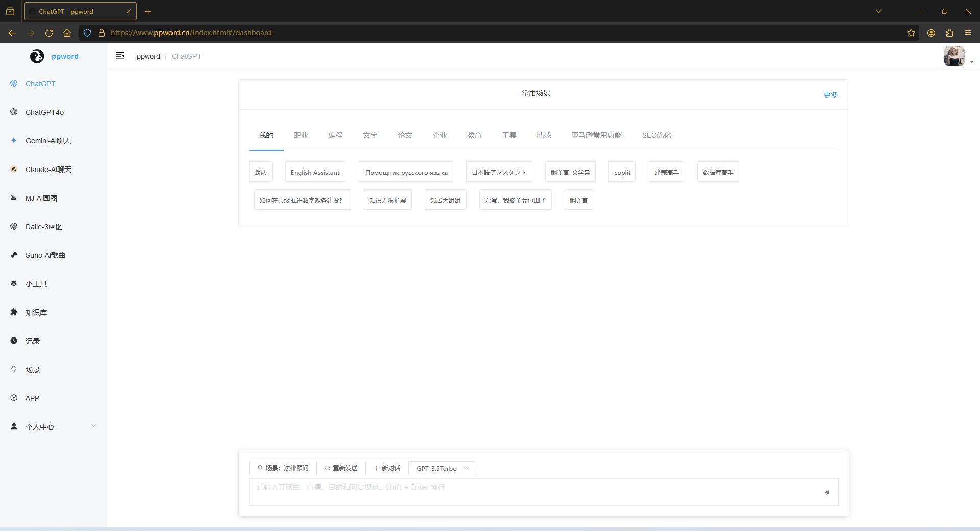Choose 默认 scene
Image resolution: width=980 pixels, height=531 pixels.
pos(261,172)
